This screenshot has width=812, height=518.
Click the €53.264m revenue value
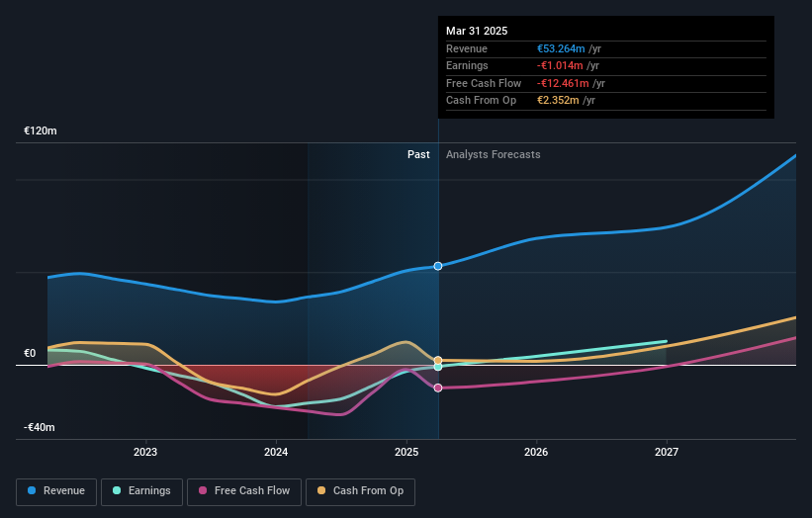(x=561, y=48)
